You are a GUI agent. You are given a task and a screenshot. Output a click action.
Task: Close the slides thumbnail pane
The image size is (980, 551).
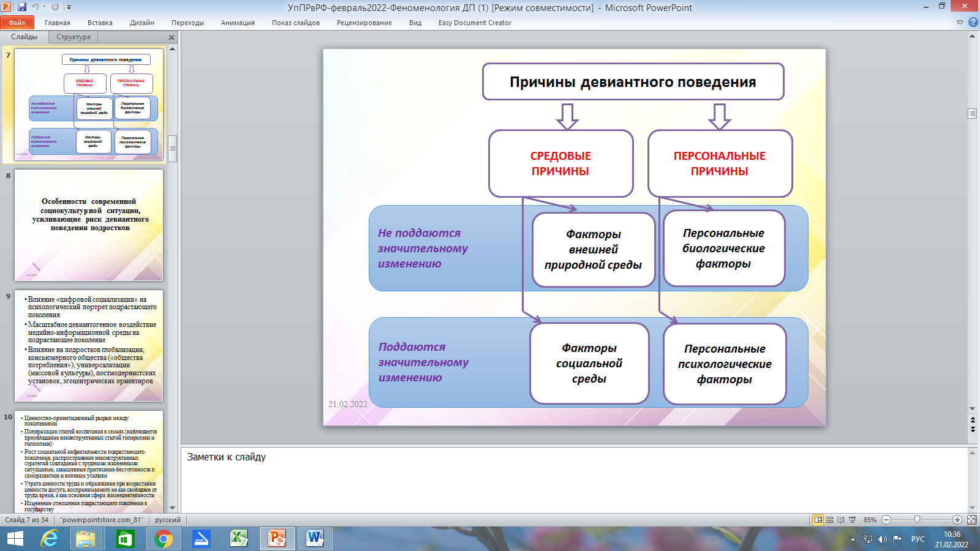point(171,37)
